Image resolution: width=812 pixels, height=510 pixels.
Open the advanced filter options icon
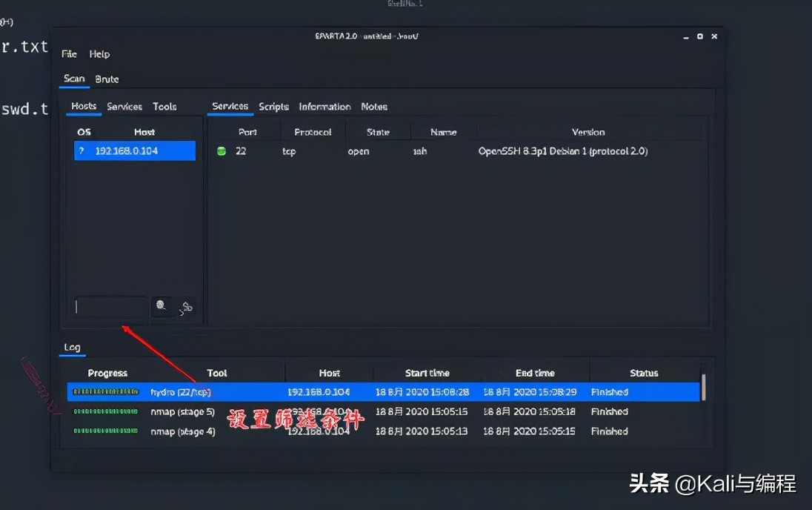coord(186,308)
